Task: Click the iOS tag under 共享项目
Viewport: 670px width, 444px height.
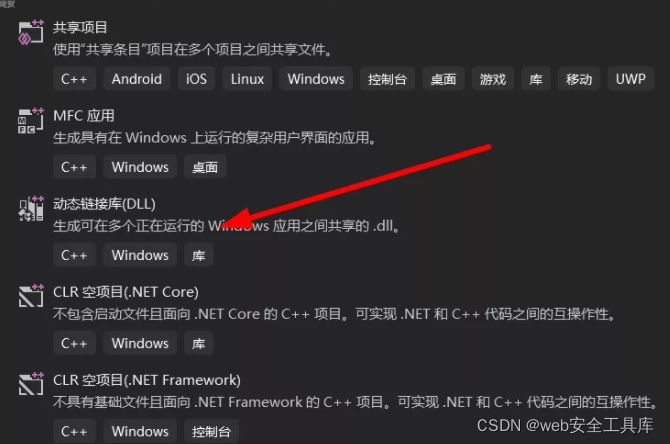Action: point(196,79)
